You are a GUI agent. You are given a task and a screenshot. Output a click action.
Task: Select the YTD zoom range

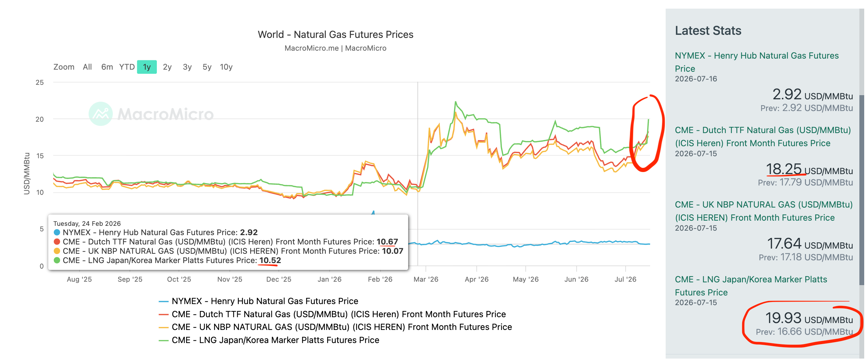(127, 67)
